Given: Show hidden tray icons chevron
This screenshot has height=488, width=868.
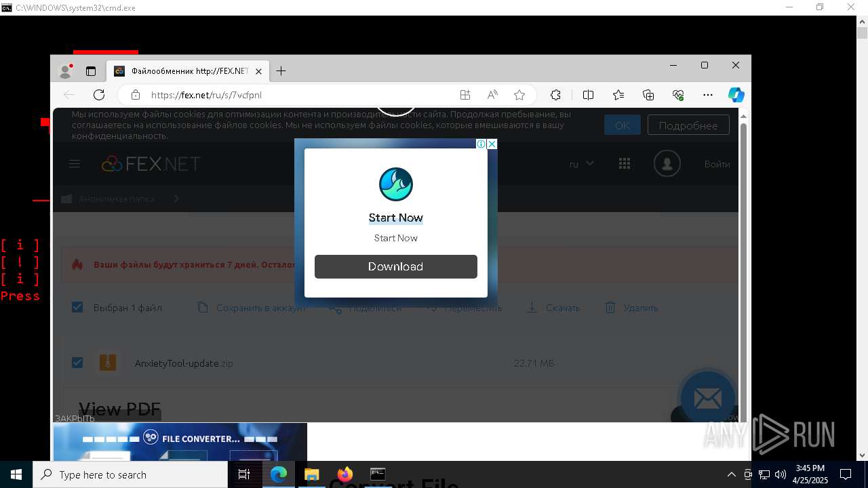Looking at the screenshot, I should [731, 474].
